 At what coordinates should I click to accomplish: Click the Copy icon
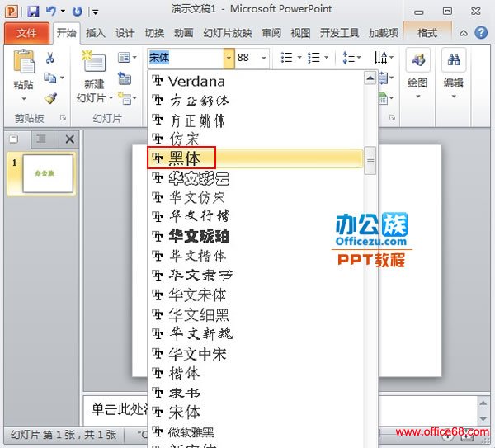pos(49,78)
